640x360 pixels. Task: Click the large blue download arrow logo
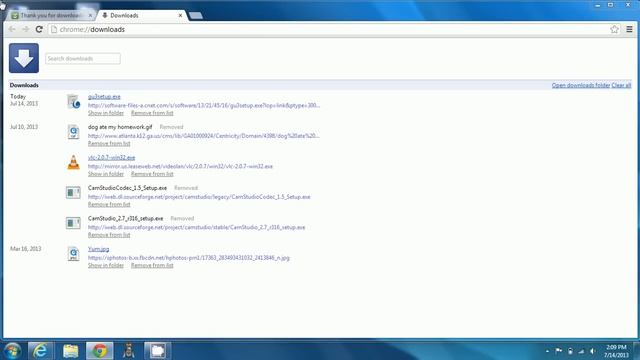pos(24,58)
